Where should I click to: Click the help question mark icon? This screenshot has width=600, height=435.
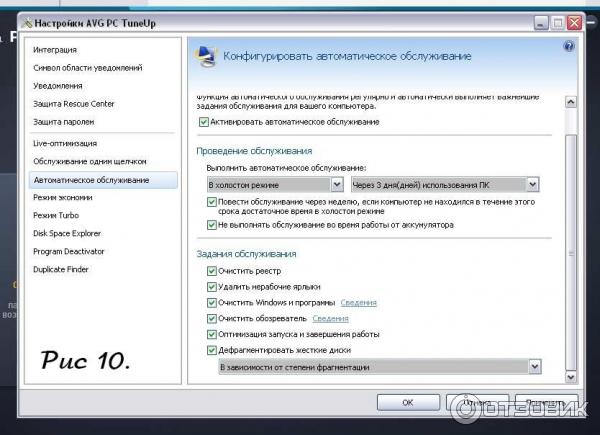point(569,47)
